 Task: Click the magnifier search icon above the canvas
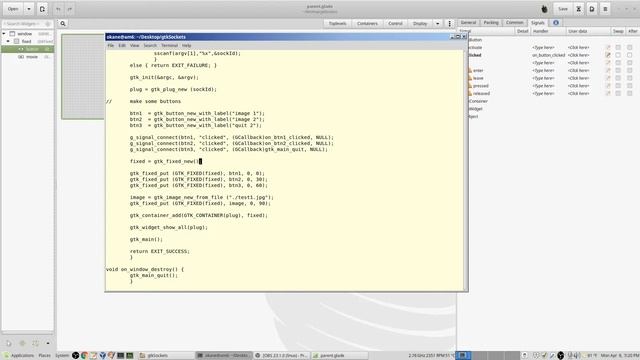pos(63,24)
